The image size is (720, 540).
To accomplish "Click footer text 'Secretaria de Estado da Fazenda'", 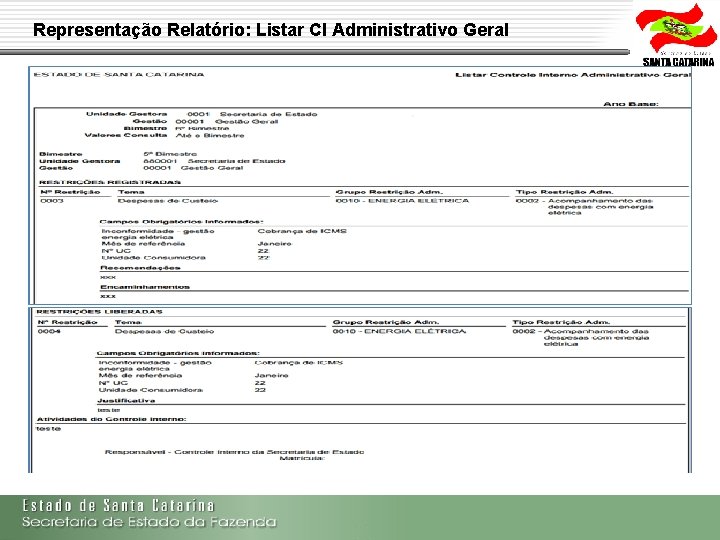I will pyautogui.click(x=149, y=522).
